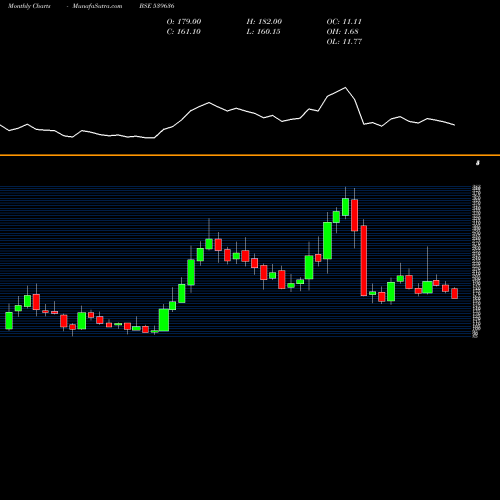Click the last red candlestick on the right
This screenshot has width=500, height=500.
click(x=455, y=293)
